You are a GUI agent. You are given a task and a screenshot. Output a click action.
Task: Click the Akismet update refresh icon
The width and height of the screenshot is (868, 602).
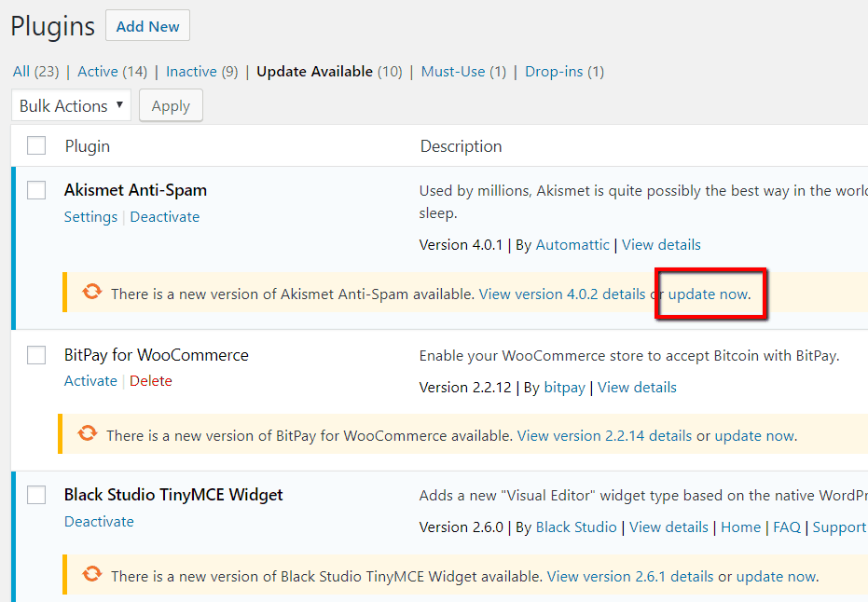(92, 291)
